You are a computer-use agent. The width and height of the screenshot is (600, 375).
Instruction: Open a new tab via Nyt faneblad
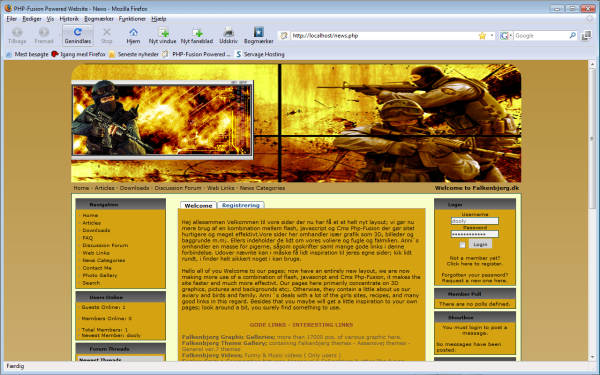tap(197, 35)
